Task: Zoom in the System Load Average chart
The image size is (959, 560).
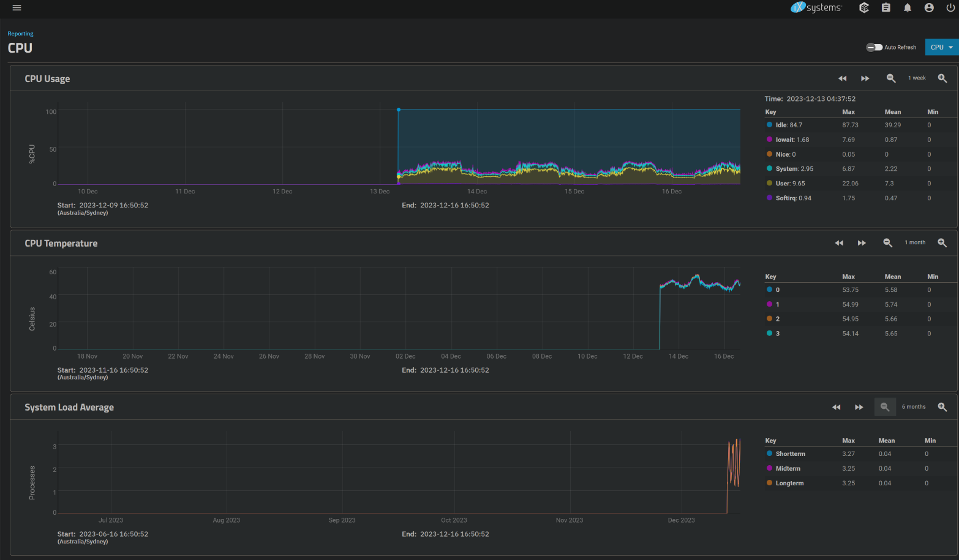Action: [942, 407]
